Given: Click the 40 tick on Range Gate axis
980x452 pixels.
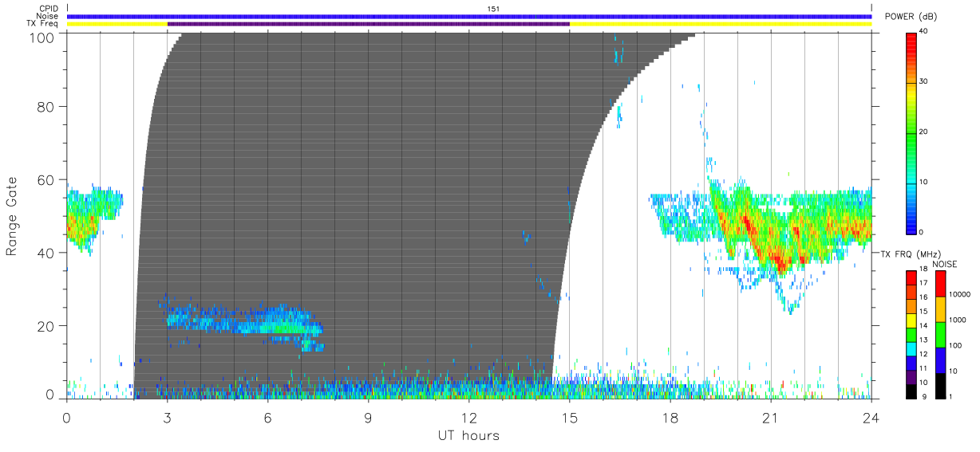Looking at the screenshot, I should coord(45,253).
